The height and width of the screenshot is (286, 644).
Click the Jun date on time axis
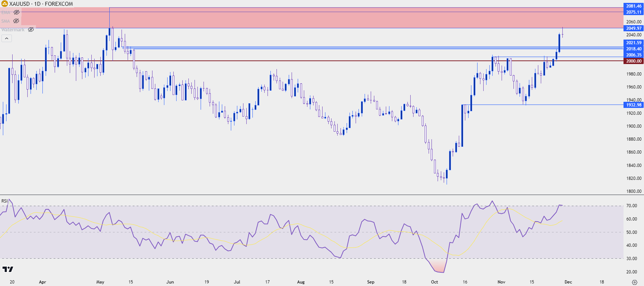click(170, 282)
